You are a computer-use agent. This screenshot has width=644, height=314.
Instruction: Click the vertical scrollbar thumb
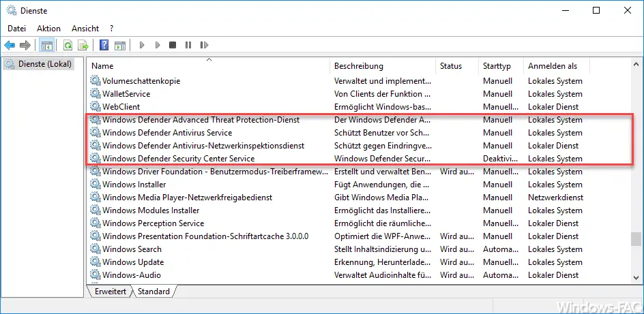pyautogui.click(x=636, y=238)
